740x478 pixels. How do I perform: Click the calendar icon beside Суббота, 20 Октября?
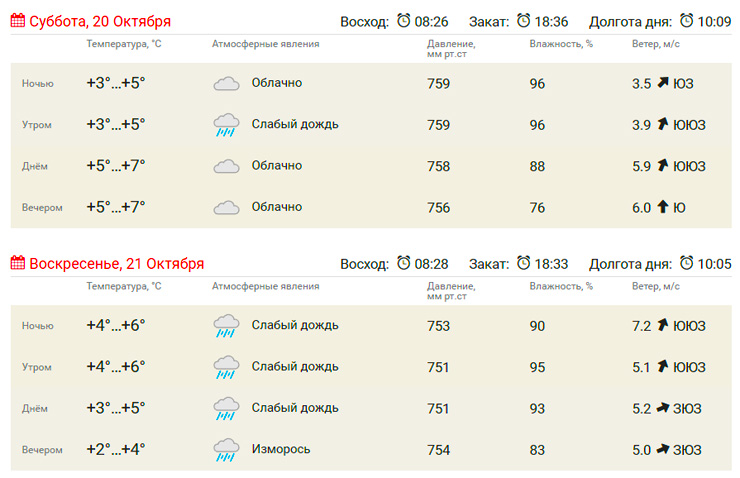click(18, 21)
